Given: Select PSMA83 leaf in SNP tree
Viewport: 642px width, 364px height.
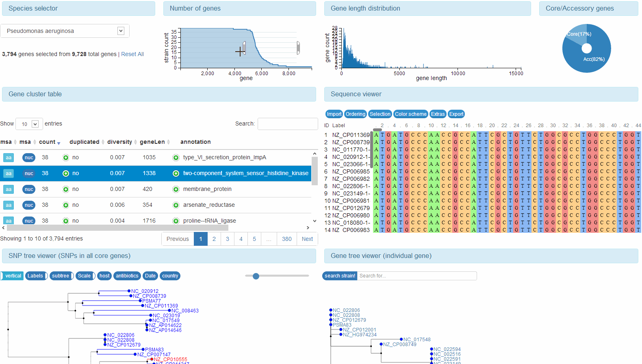Looking at the screenshot, I should coord(154,350).
